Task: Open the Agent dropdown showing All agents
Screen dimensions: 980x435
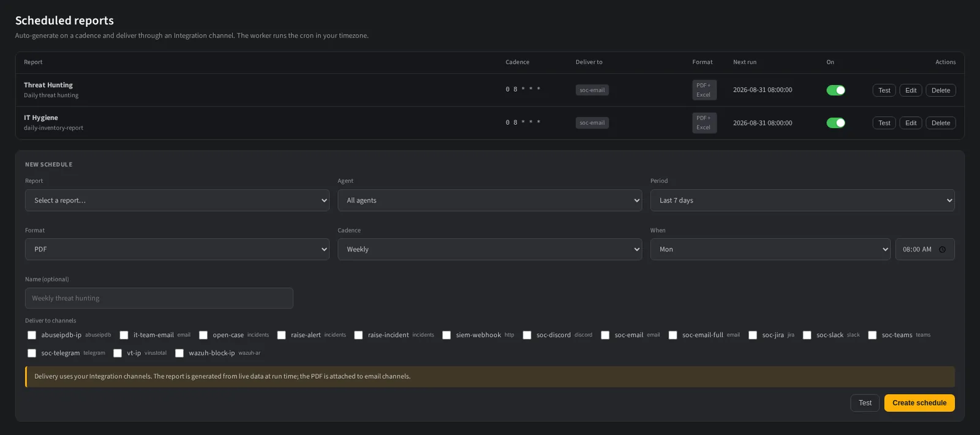Action: coord(489,200)
